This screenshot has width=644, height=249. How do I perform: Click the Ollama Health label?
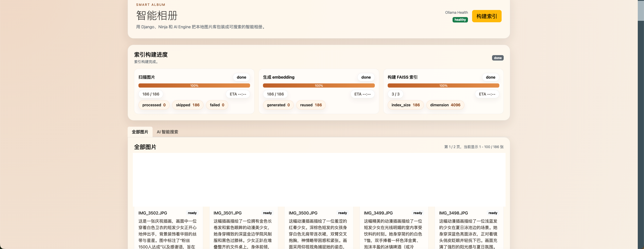coord(456,12)
